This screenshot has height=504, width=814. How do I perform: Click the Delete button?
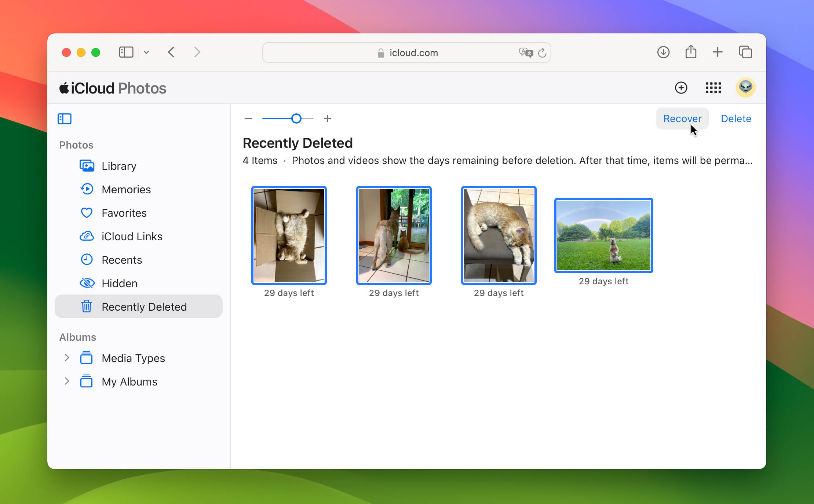click(x=736, y=118)
